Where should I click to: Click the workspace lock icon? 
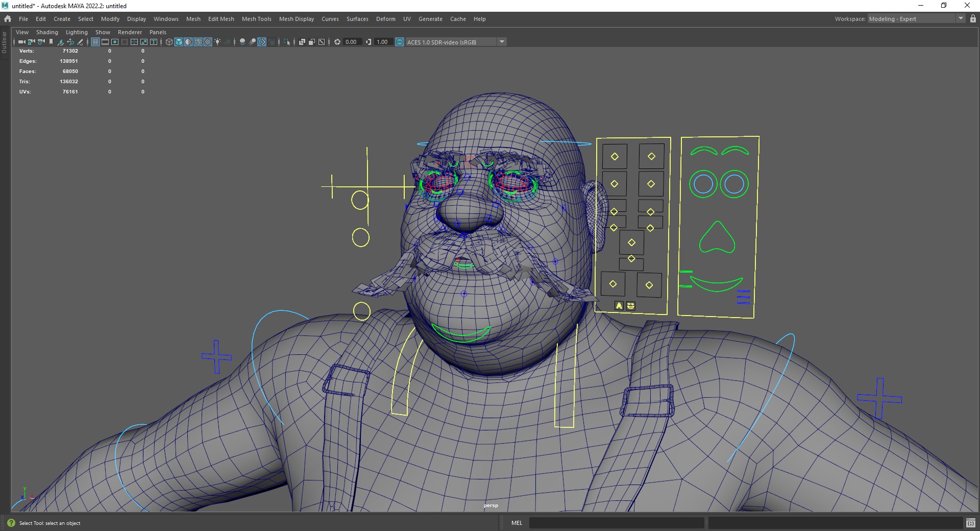[x=973, y=19]
